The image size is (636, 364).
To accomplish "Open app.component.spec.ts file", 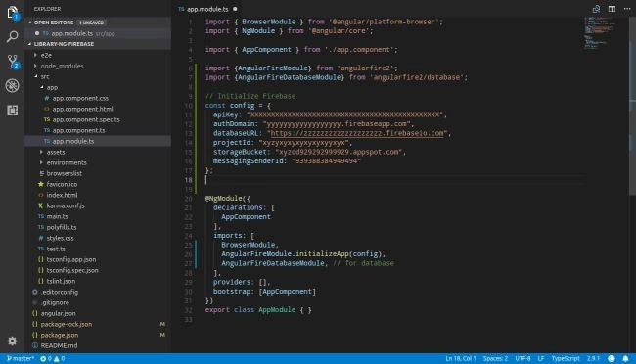I will 86,119.
